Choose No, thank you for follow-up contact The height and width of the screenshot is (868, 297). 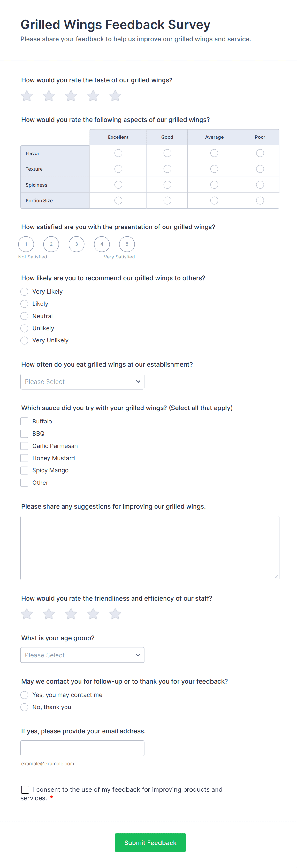24,707
